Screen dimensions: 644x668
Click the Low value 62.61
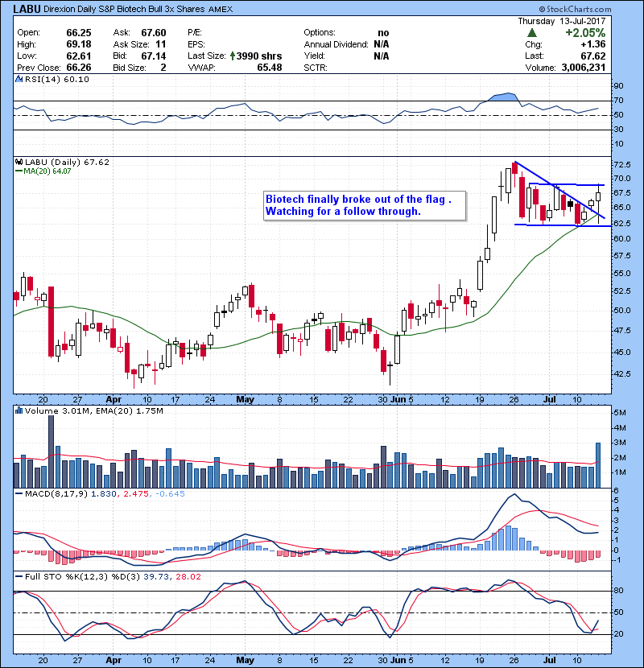(x=79, y=56)
